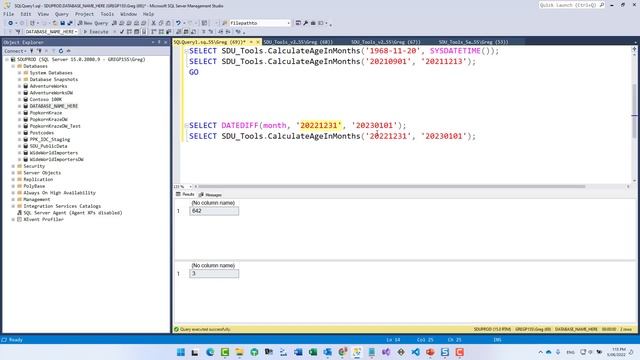Select the SQL Server Agent node
This screenshot has height=360, width=640.
point(73,213)
